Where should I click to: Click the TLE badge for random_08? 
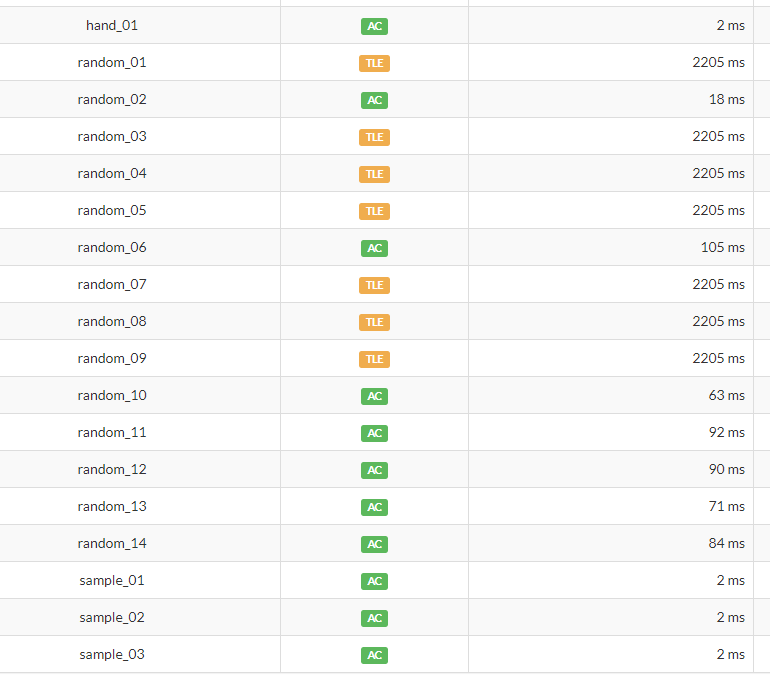[374, 322]
